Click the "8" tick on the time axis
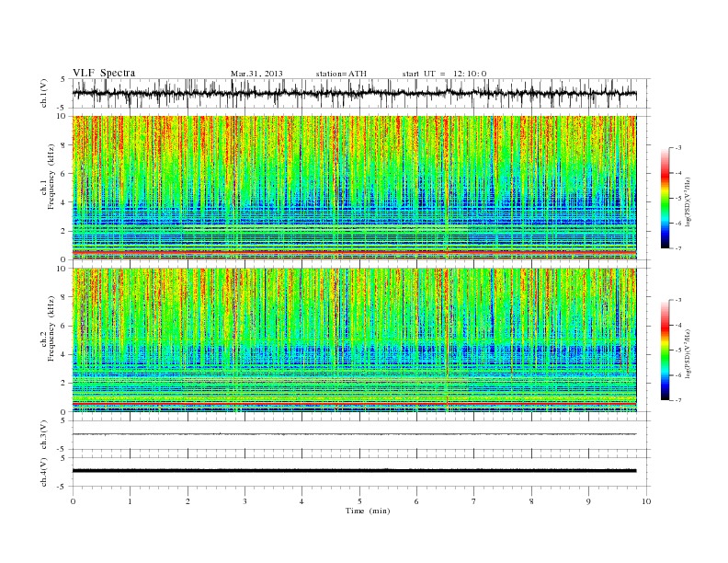The height and width of the screenshot is (563, 728). (x=531, y=501)
